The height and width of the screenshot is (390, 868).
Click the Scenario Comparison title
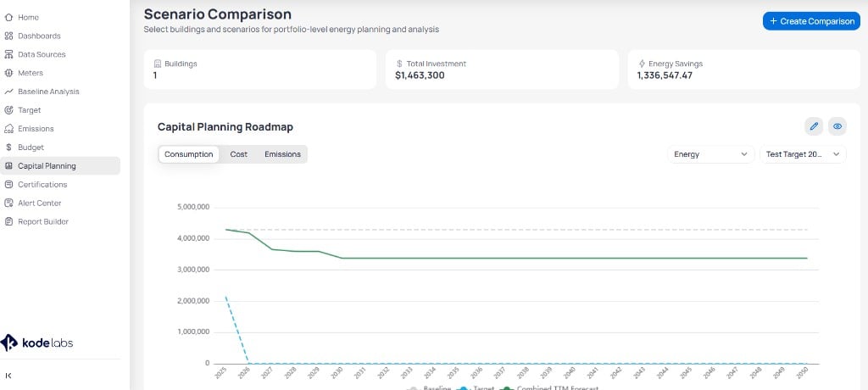218,14
